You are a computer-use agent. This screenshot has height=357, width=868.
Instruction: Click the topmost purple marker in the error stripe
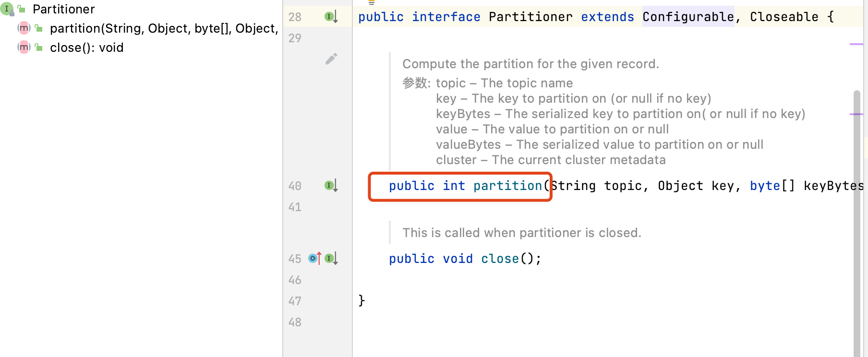[856, 44]
